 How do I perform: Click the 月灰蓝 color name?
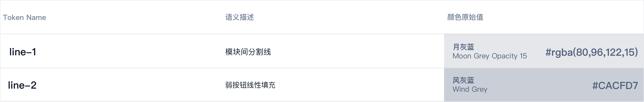[463, 47]
